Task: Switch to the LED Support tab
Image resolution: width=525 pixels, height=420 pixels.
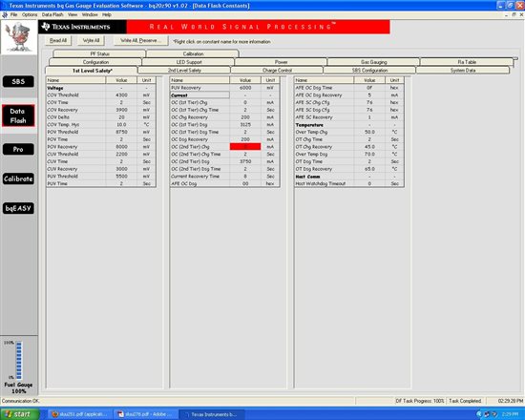Action: (188, 62)
